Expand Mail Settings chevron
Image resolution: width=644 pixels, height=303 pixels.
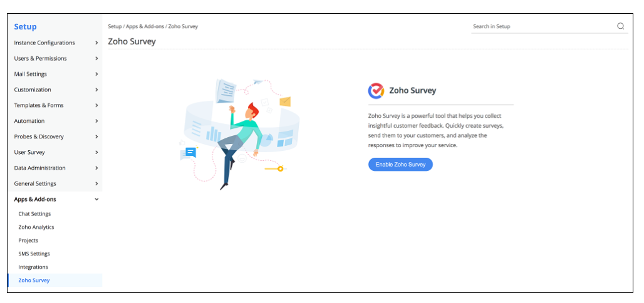point(96,74)
